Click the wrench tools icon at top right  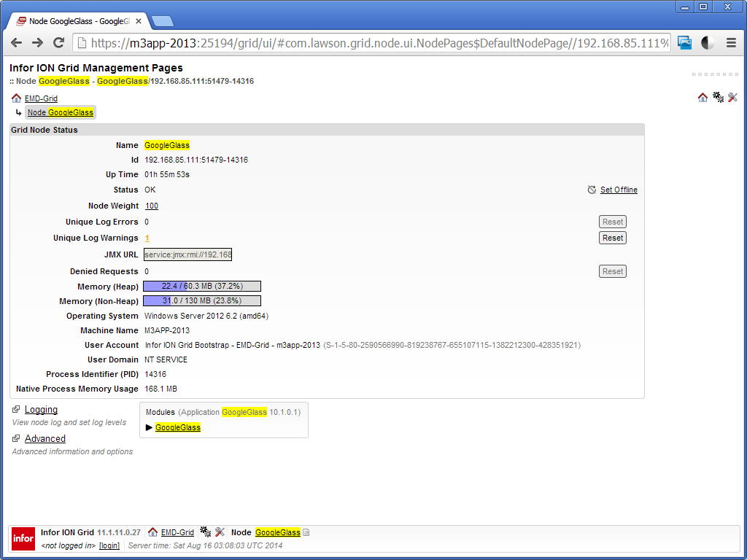click(x=732, y=98)
